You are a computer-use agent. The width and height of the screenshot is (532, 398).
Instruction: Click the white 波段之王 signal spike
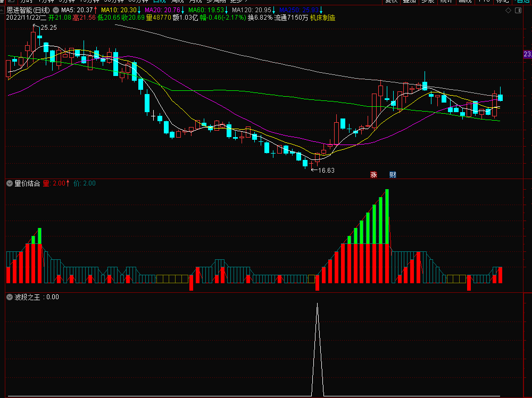[317, 349]
